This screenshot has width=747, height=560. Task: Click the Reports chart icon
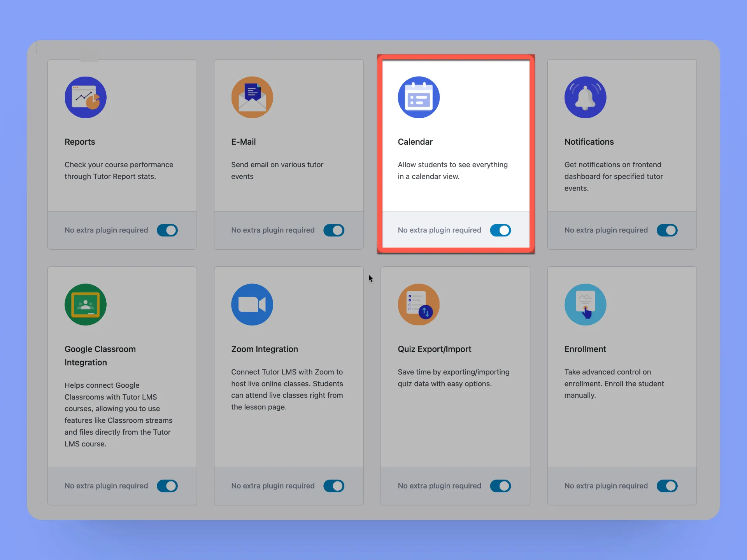[x=86, y=97]
